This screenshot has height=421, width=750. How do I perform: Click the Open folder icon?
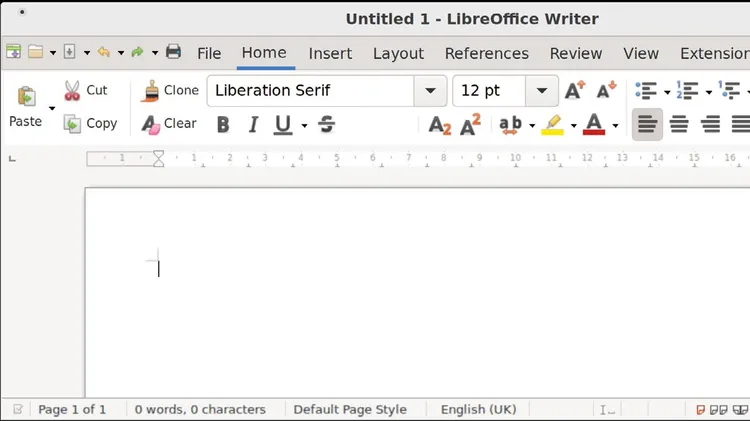click(x=35, y=52)
